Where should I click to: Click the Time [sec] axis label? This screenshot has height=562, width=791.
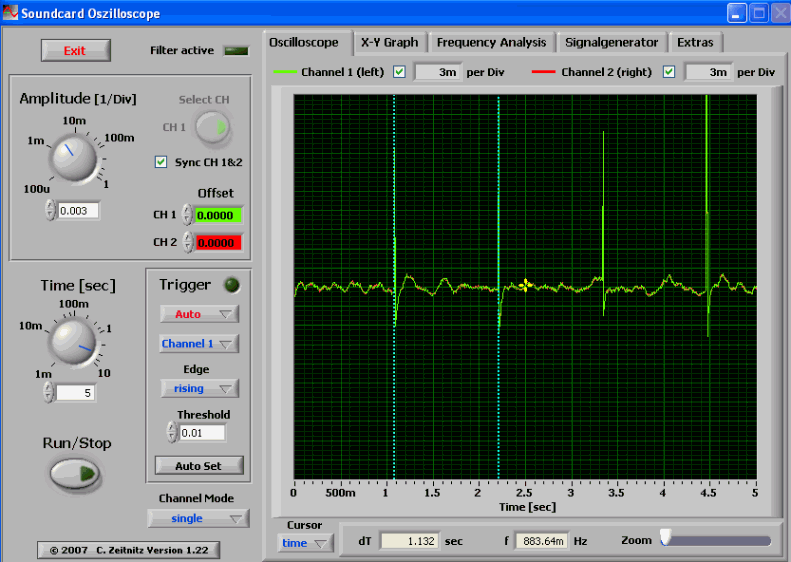[528, 507]
